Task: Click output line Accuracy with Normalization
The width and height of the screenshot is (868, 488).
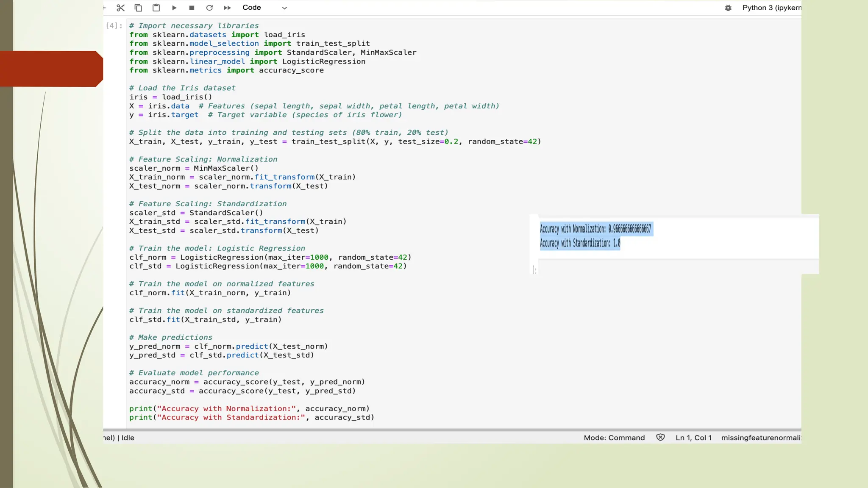Action: point(595,229)
